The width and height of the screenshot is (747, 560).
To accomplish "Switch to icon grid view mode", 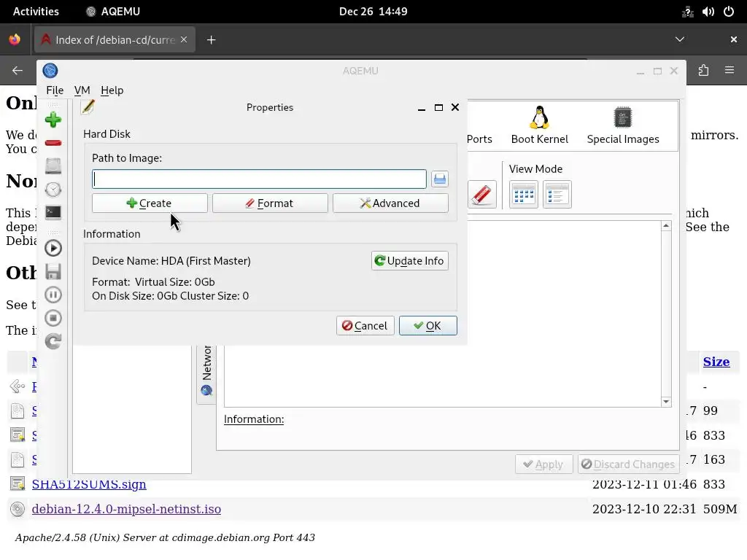I will coord(524,194).
